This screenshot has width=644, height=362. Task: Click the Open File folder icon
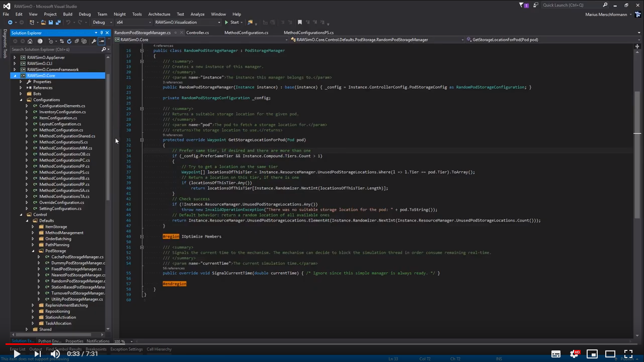pos(43,22)
